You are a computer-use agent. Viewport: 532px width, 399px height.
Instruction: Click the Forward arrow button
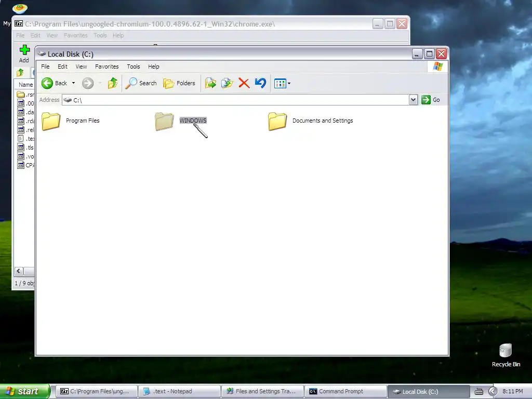click(x=88, y=83)
